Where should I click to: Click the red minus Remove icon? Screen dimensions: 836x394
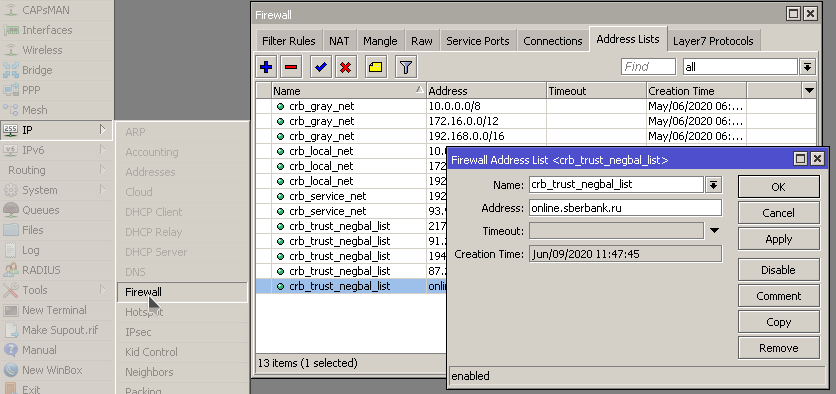pyautogui.click(x=291, y=67)
